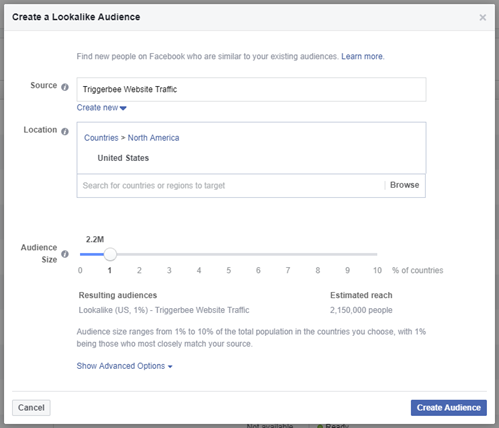499x428 pixels.
Task: Click the info icon beside Location
Action: click(x=65, y=131)
